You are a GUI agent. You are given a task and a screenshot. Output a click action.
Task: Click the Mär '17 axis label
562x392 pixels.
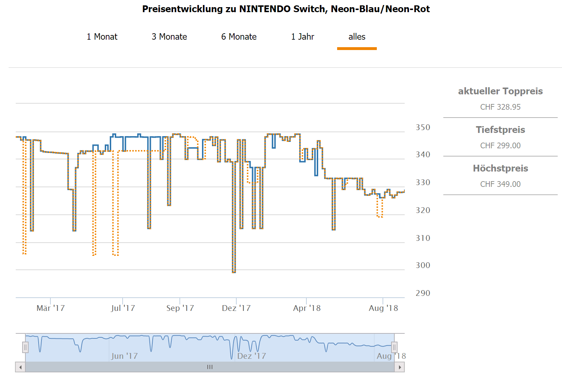click(x=50, y=308)
